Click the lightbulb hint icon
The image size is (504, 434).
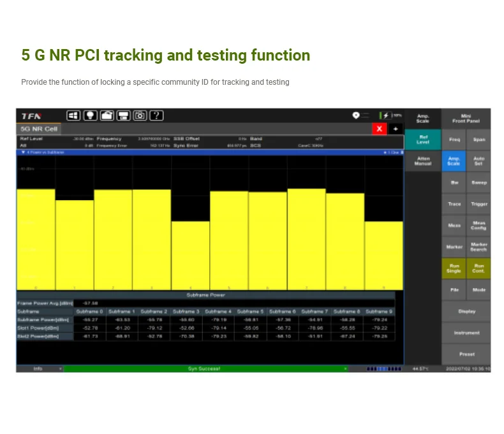pos(90,115)
